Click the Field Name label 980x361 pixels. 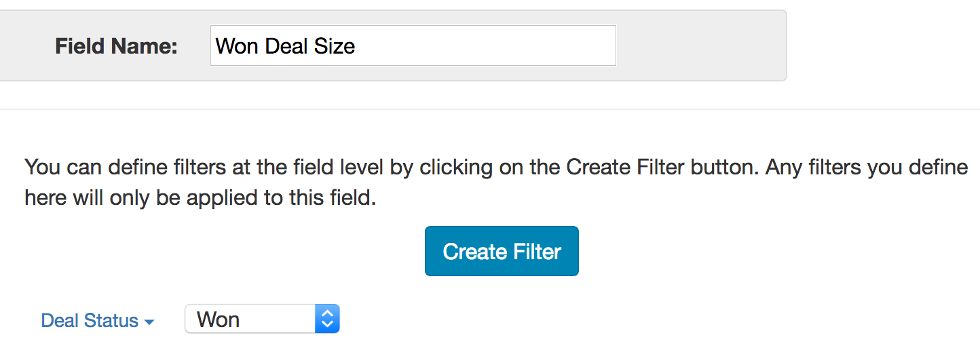(x=116, y=46)
